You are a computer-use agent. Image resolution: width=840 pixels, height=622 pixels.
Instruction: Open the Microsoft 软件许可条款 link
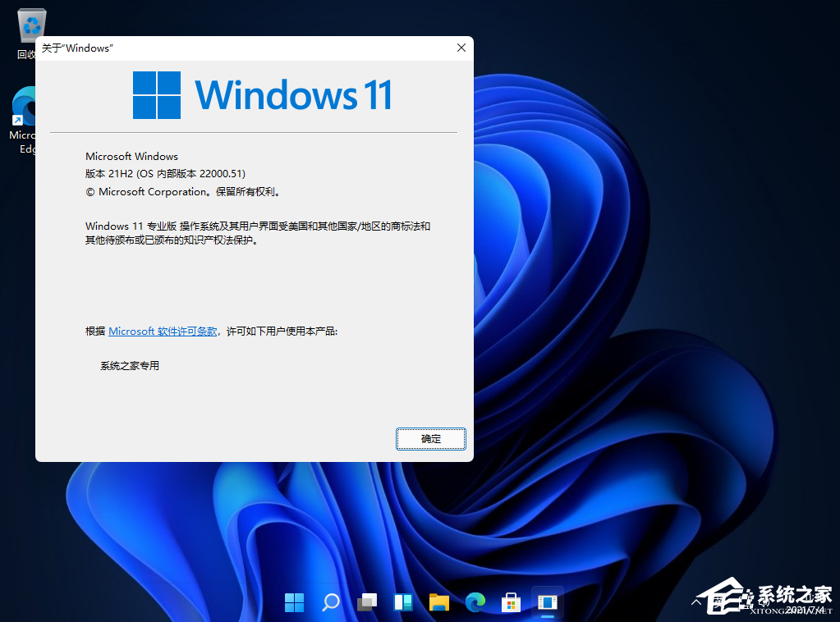[162, 331]
